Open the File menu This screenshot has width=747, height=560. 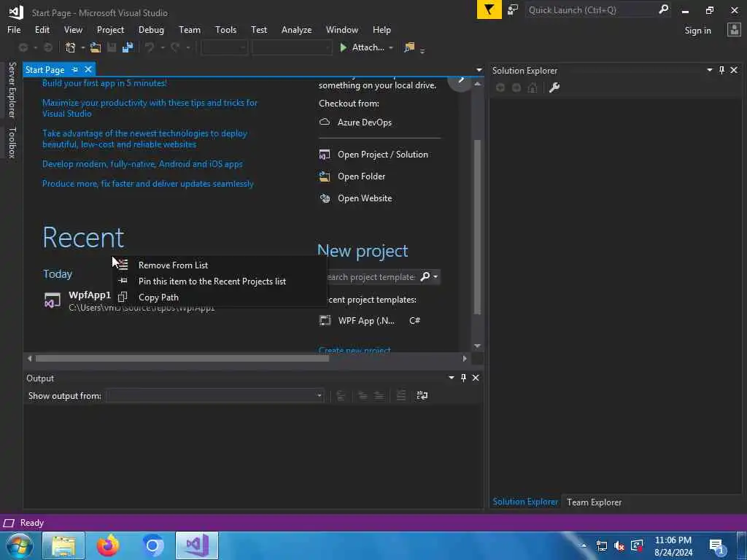pos(14,29)
